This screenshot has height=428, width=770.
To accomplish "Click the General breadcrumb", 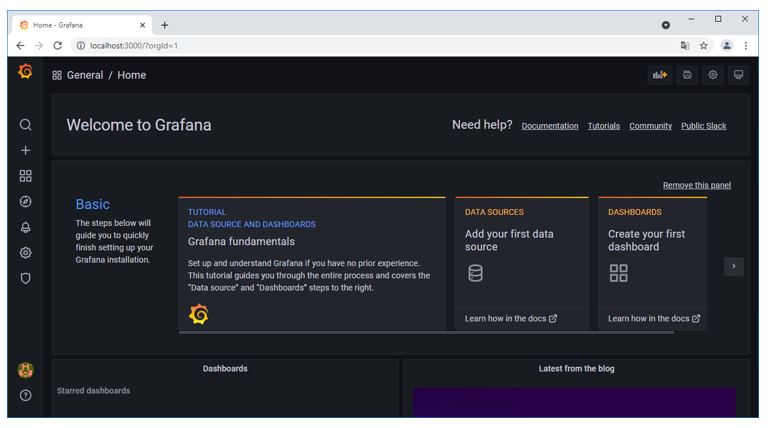I will pyautogui.click(x=85, y=75).
